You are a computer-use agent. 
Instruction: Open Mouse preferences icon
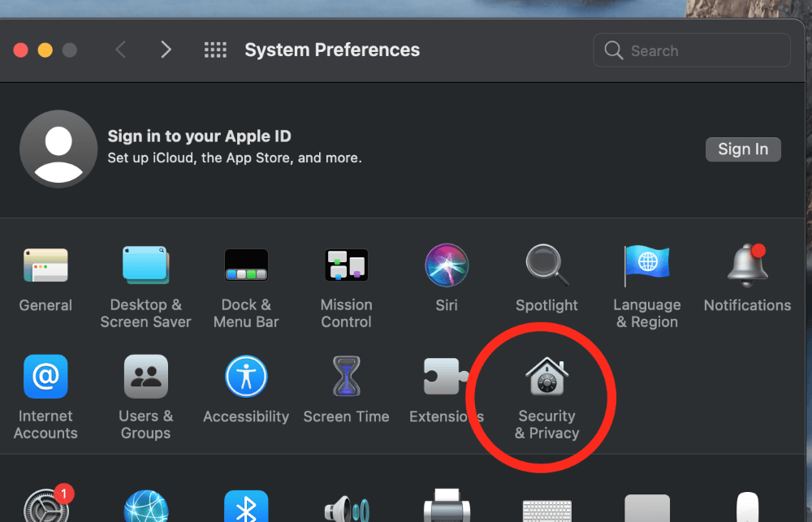coord(747,507)
